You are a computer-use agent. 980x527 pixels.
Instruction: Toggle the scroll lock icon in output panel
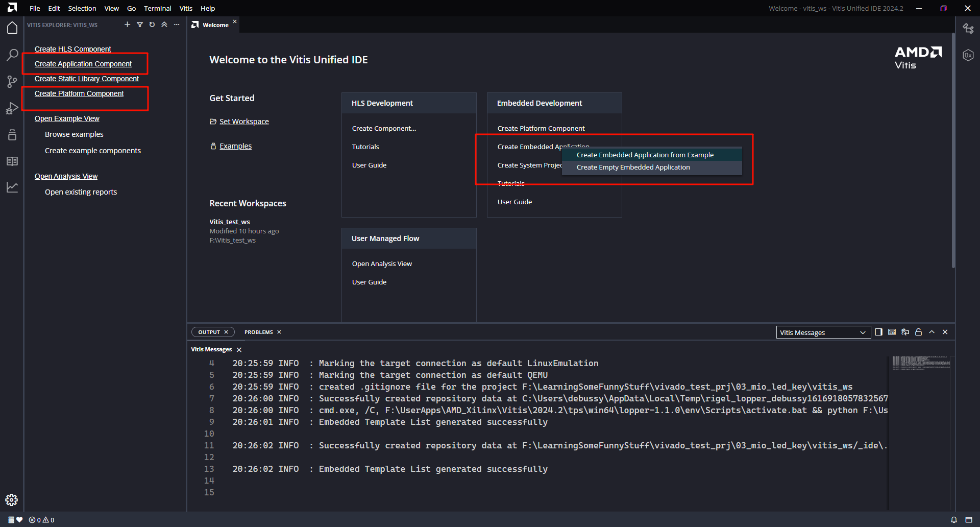pos(918,332)
